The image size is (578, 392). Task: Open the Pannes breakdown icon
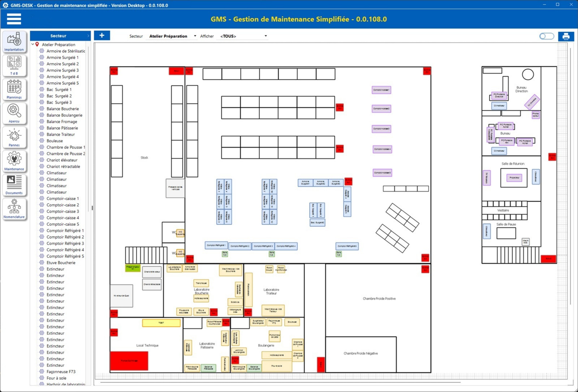point(14,137)
